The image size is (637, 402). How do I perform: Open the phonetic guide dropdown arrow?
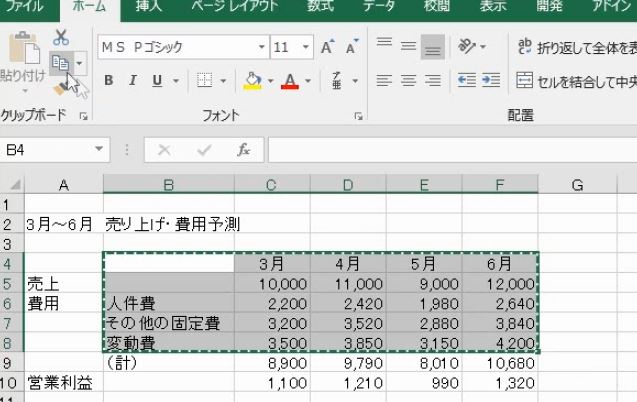pyautogui.click(x=355, y=81)
